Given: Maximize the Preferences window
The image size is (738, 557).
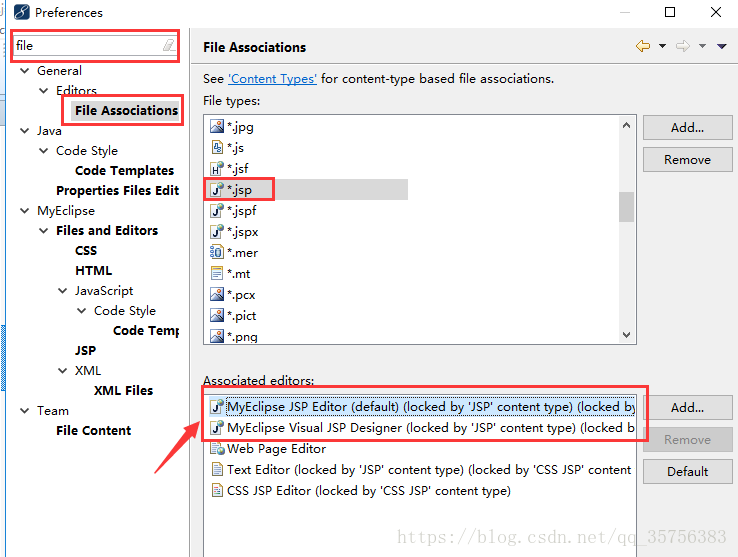Looking at the screenshot, I should 670,12.
